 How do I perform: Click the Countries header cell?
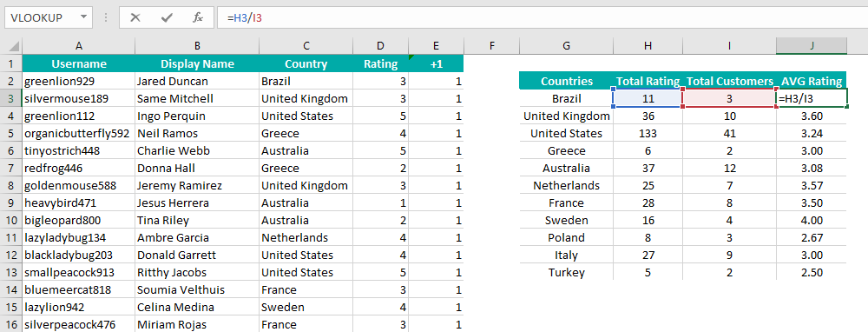point(566,81)
